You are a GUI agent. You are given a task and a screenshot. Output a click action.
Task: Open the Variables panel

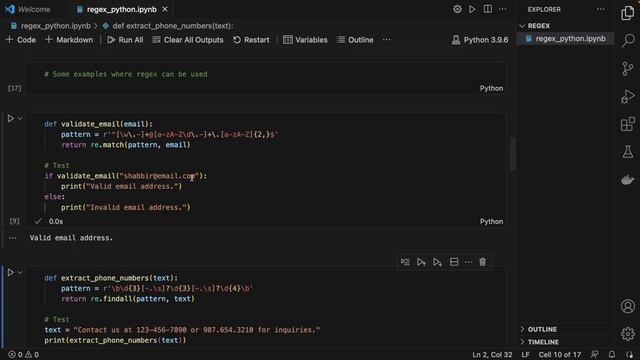[x=305, y=40]
